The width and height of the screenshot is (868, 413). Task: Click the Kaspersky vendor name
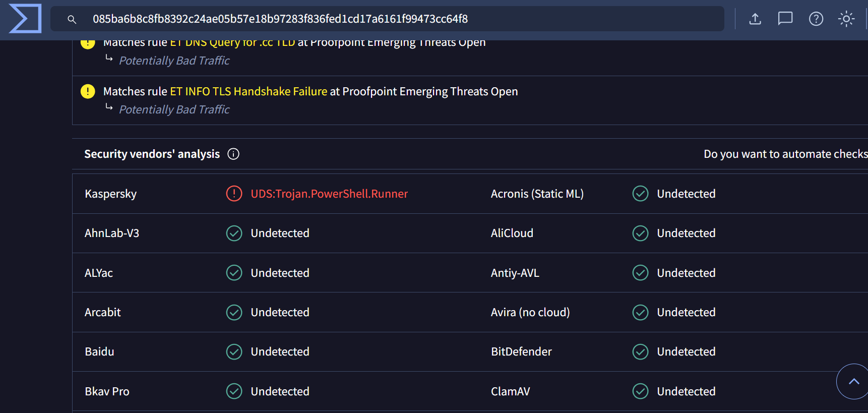[111, 194]
